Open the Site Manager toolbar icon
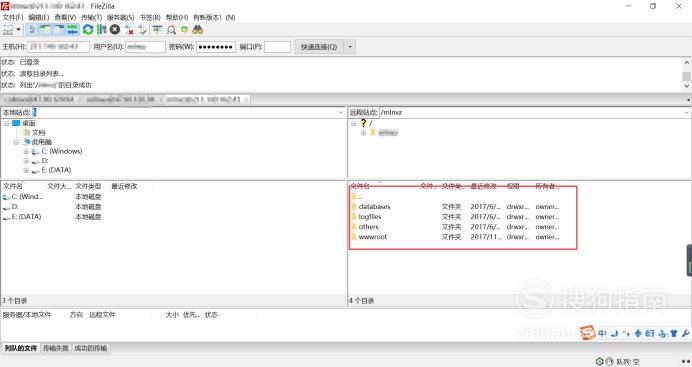 (8, 30)
